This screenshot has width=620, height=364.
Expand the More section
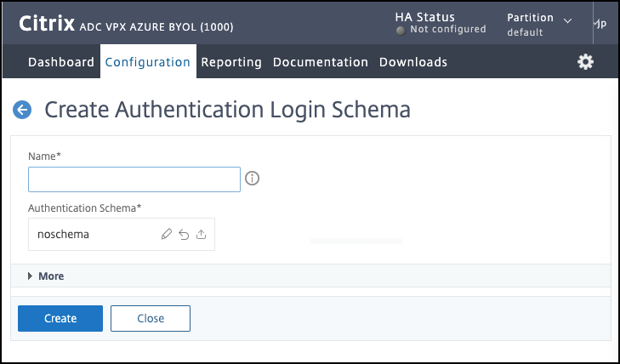coord(47,276)
